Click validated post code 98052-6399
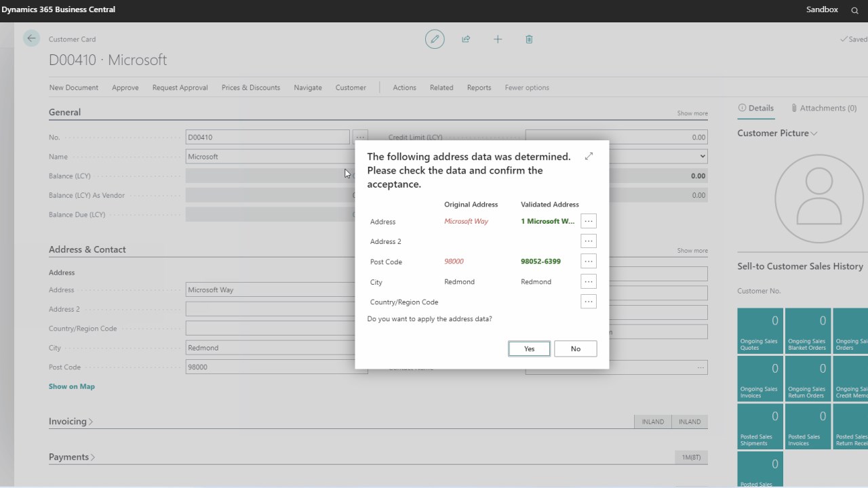 pos(540,261)
